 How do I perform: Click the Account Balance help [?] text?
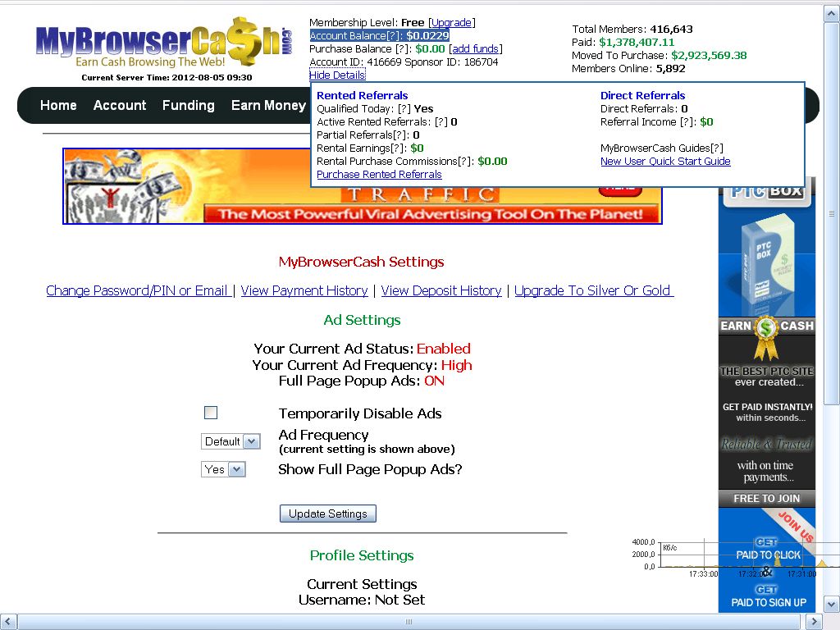[x=394, y=36]
